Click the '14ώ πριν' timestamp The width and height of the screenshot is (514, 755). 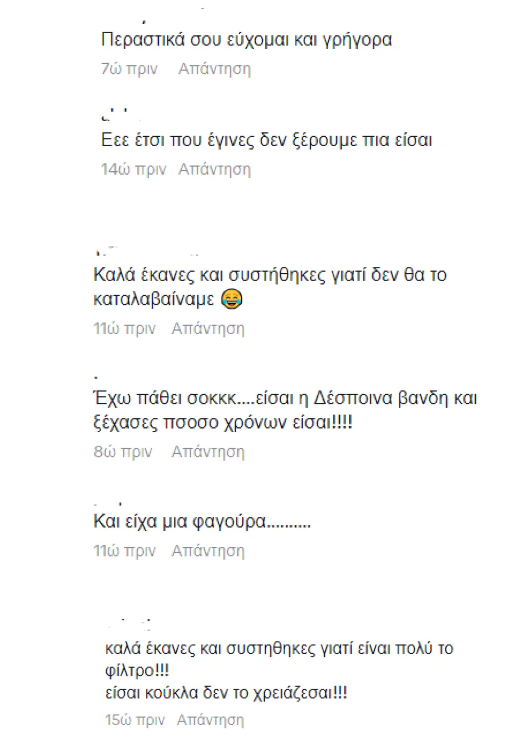(133, 169)
